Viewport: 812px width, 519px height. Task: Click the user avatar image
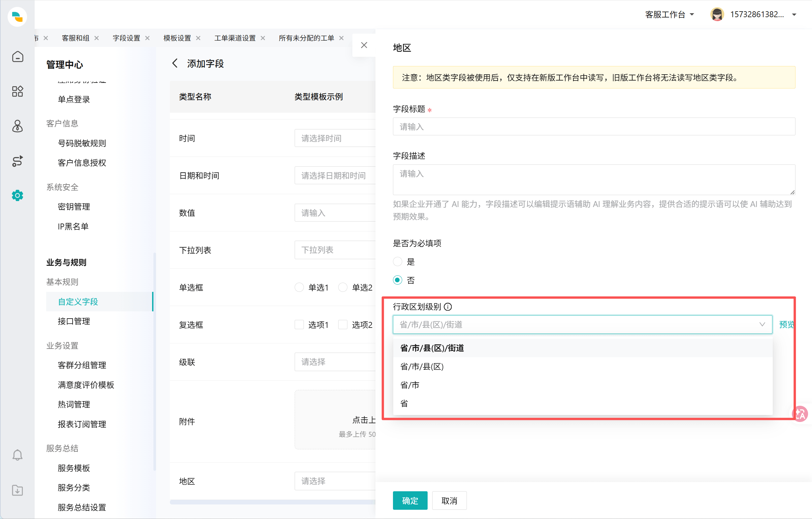coord(717,15)
